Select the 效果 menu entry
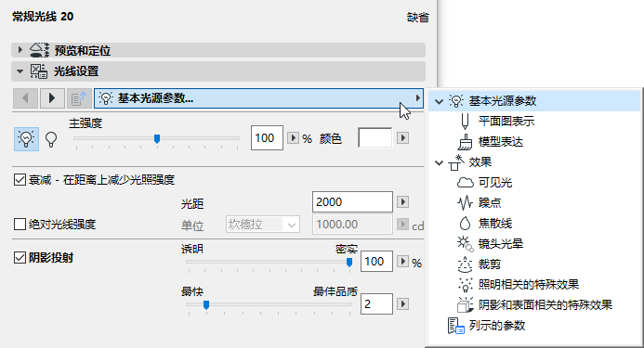Image resolution: width=644 pixels, height=348 pixels. 480,162
